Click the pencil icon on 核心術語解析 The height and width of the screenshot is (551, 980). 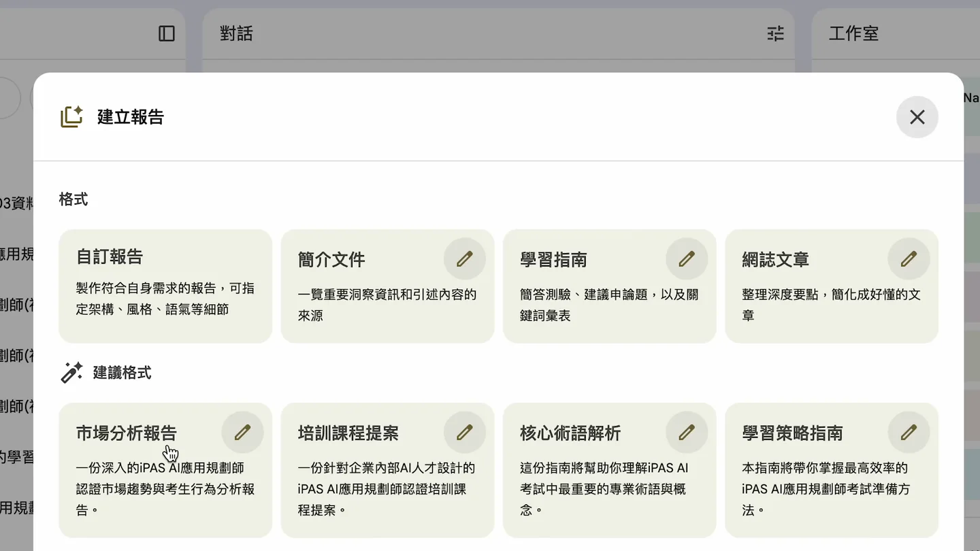pos(687,433)
